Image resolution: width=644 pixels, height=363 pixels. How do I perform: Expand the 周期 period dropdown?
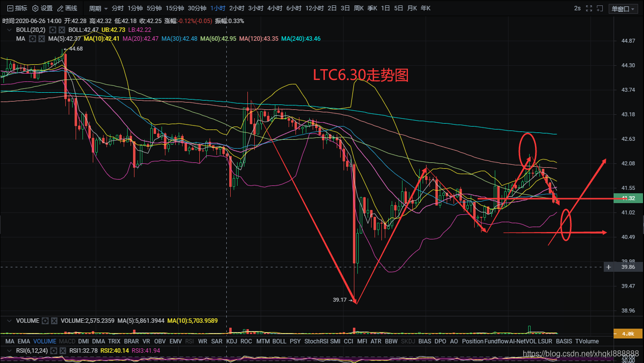tap(98, 8)
